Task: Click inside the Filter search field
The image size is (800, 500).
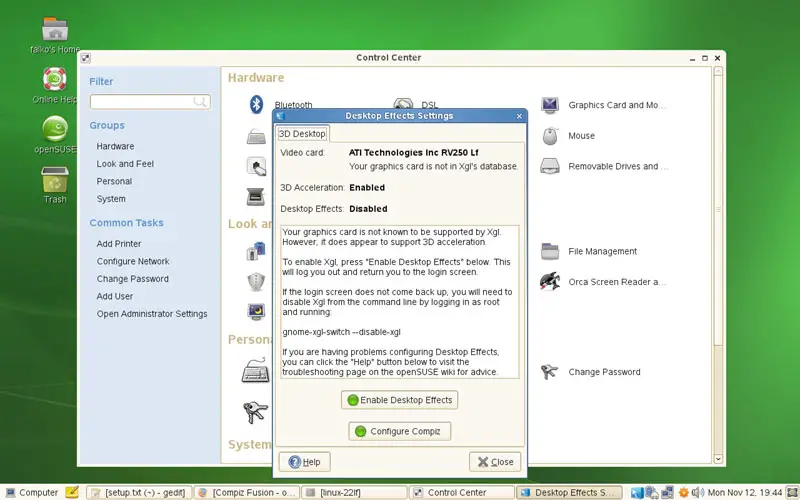Action: click(x=150, y=102)
